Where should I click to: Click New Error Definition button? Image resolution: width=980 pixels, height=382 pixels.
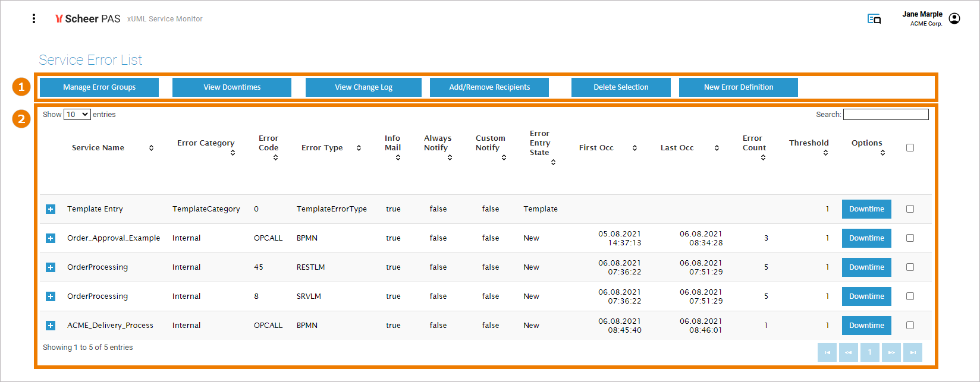pos(738,87)
